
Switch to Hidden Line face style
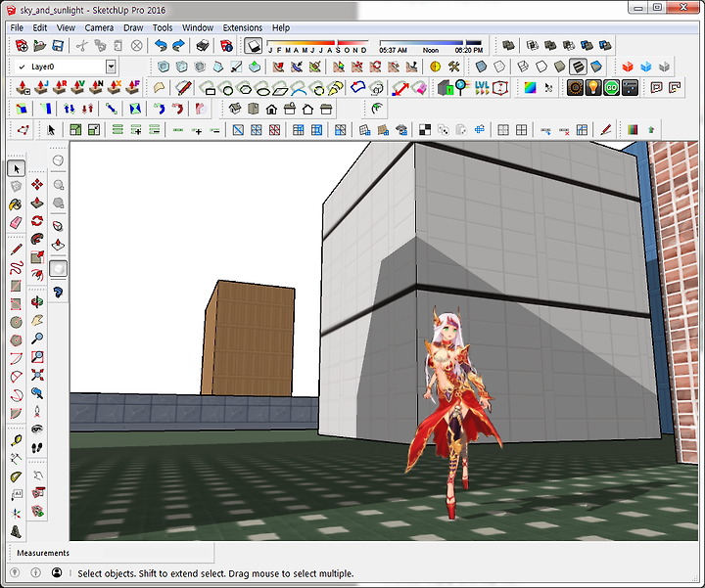[541, 67]
